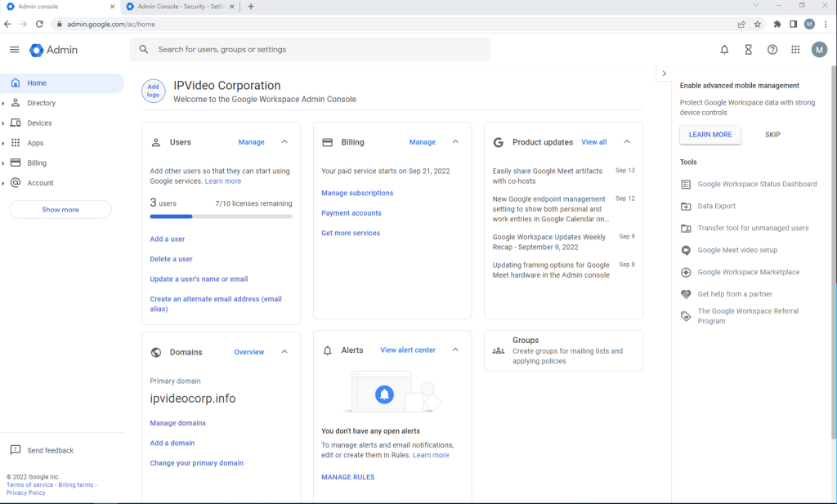Open Chrome's three-dot menu
The height and width of the screenshot is (504, 837).
[x=826, y=24]
